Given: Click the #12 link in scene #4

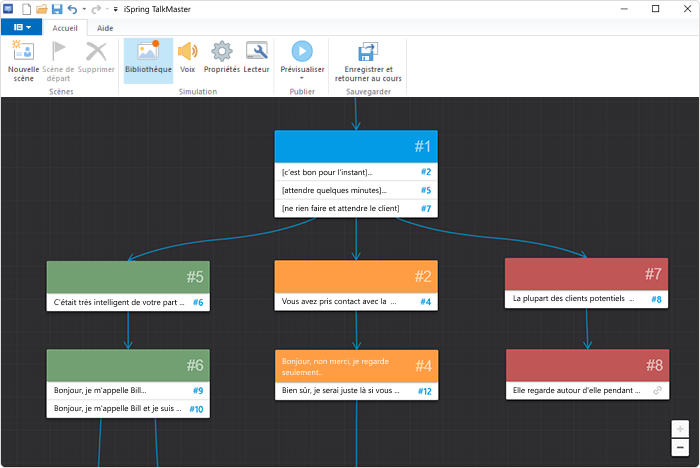Looking at the screenshot, I should (x=425, y=392).
